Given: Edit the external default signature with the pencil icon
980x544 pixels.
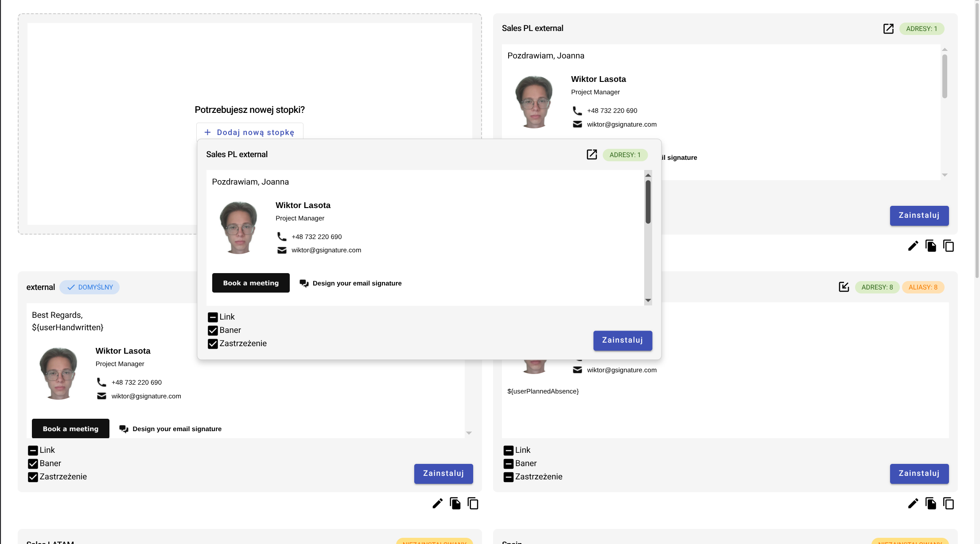Looking at the screenshot, I should click(437, 503).
